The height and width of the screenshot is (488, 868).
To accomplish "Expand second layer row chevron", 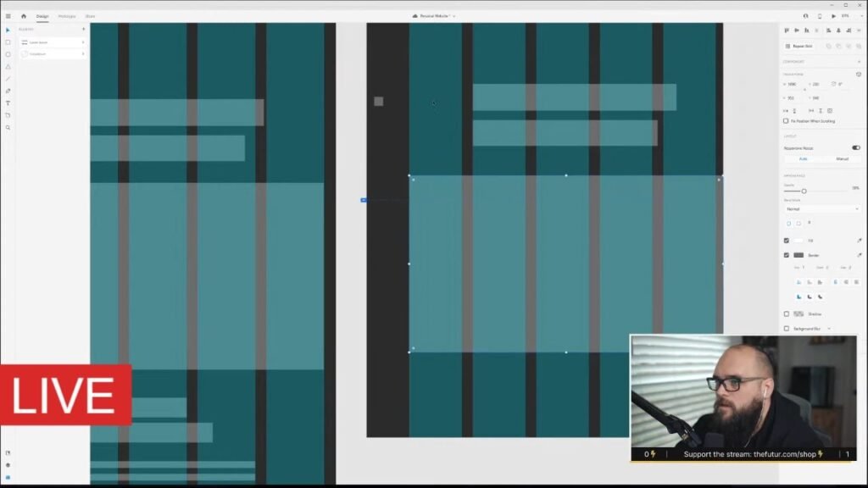I will (83, 53).
